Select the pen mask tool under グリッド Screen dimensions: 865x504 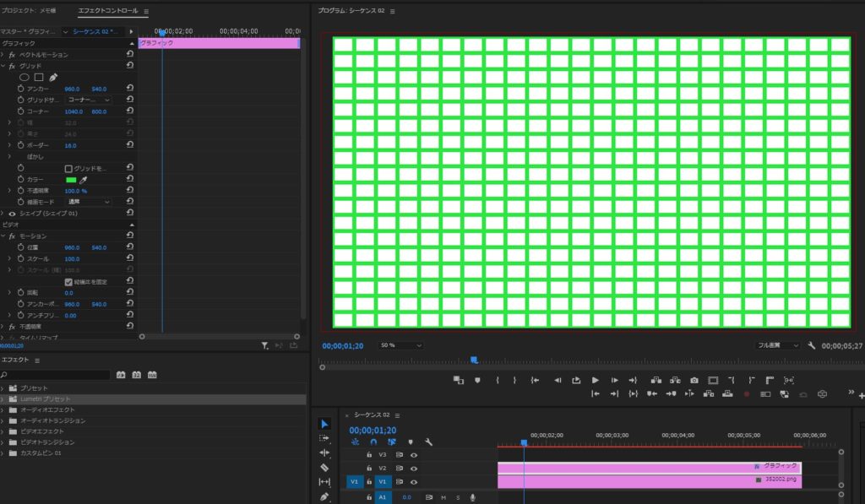(53, 77)
